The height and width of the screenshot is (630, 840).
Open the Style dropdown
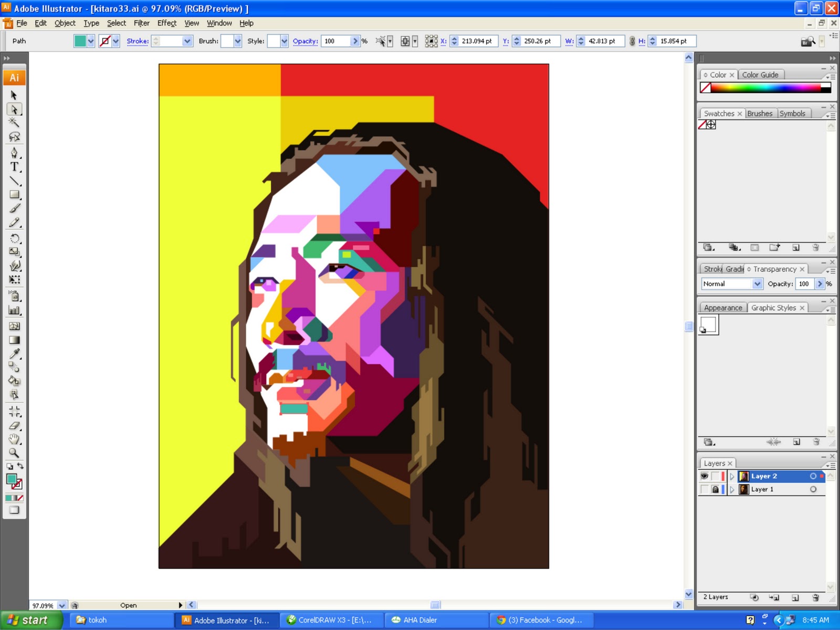[x=284, y=41]
